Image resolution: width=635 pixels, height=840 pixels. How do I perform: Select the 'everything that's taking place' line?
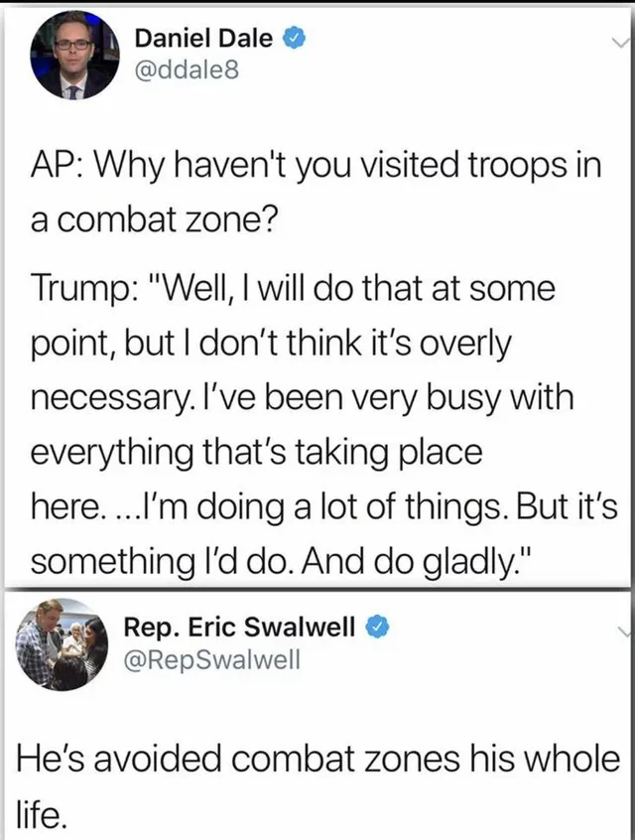tap(256, 453)
